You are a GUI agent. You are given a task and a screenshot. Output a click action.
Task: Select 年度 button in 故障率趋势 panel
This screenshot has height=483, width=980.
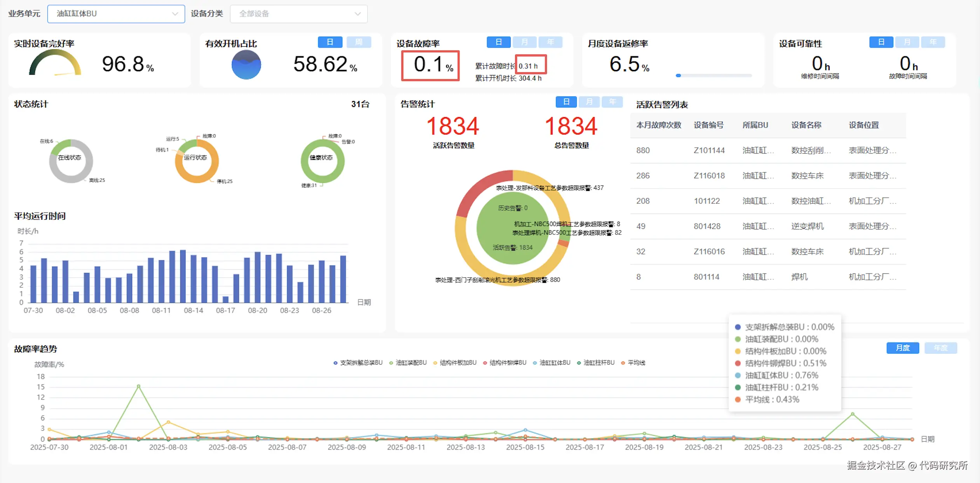[940, 348]
